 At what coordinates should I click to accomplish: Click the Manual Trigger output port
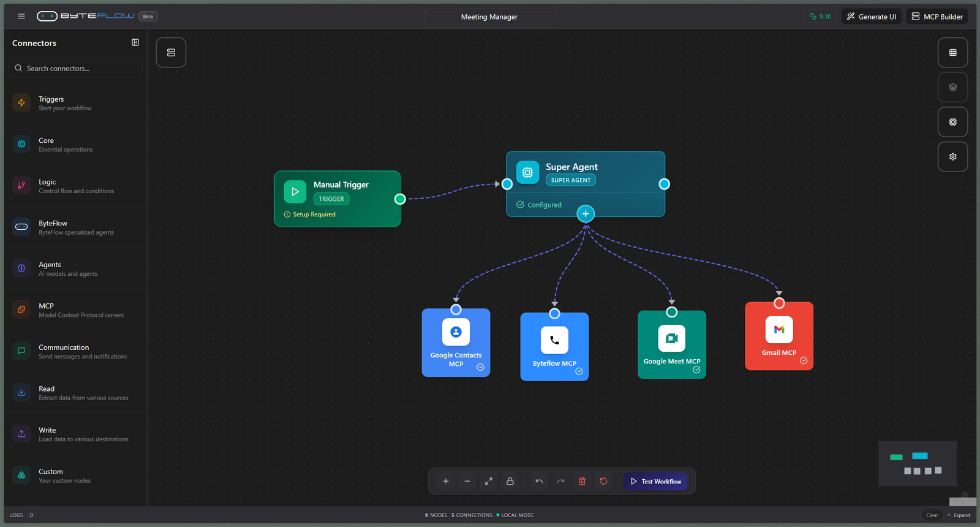point(400,199)
